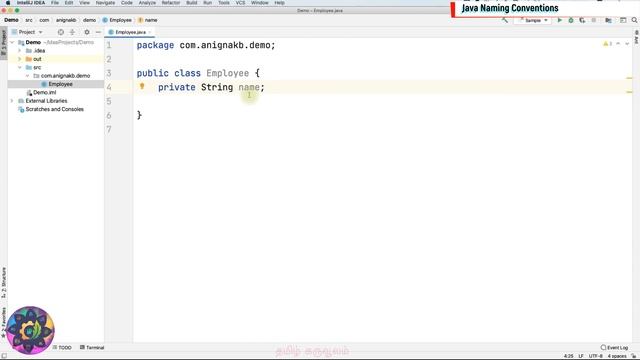Click the toolbar window-layout icon near search
This screenshot has height=360, width=640.
coord(623,20)
